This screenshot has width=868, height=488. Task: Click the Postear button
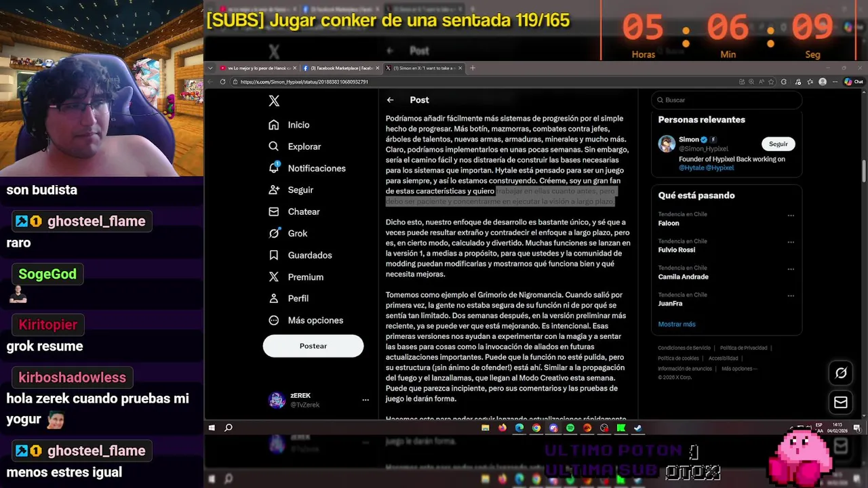click(313, 346)
